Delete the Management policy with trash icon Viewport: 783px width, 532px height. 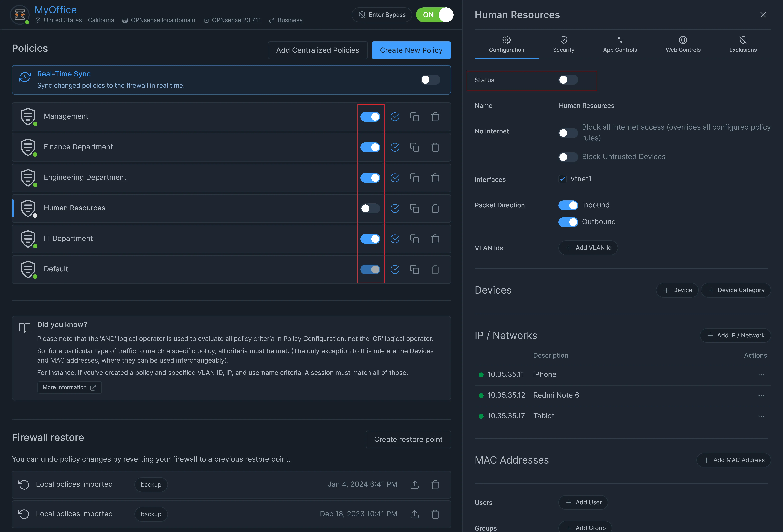click(435, 117)
